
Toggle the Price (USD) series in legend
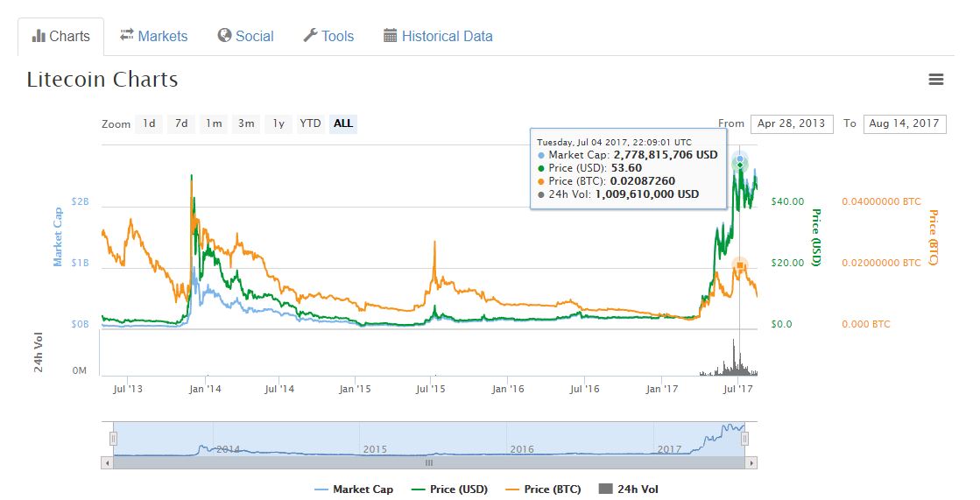[450, 489]
